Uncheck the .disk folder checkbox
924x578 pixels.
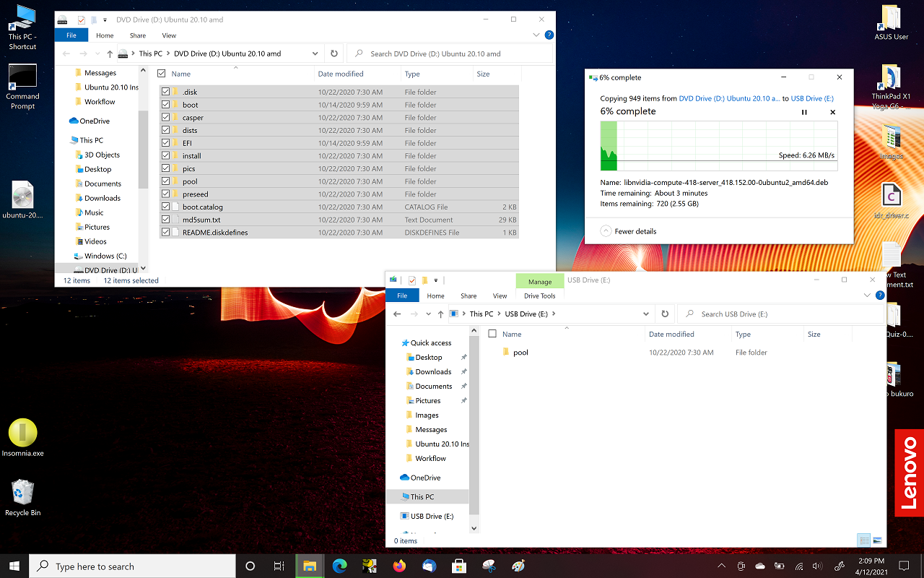[166, 92]
